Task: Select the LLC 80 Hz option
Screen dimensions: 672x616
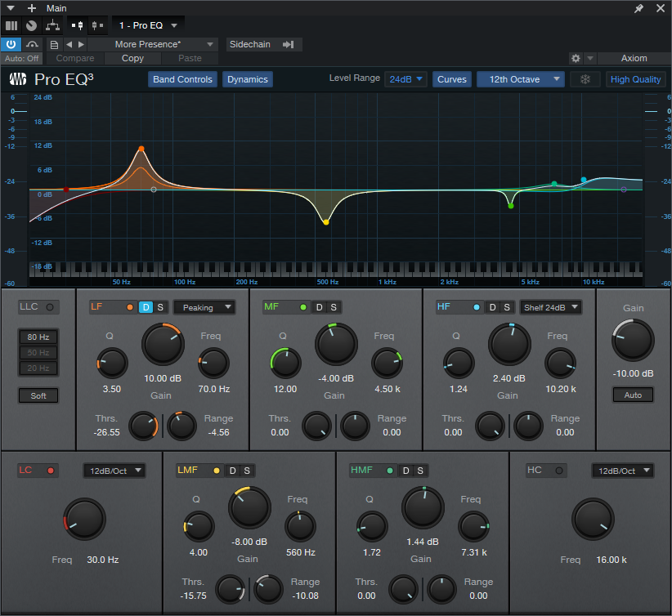Action: tap(38, 337)
